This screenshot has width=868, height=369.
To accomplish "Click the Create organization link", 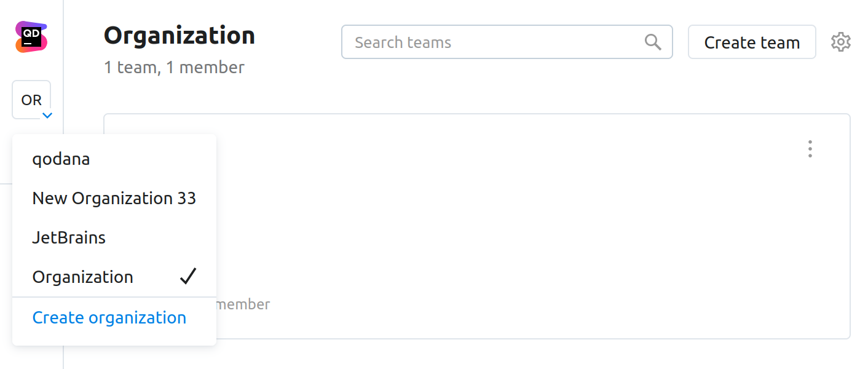I will click(x=109, y=318).
